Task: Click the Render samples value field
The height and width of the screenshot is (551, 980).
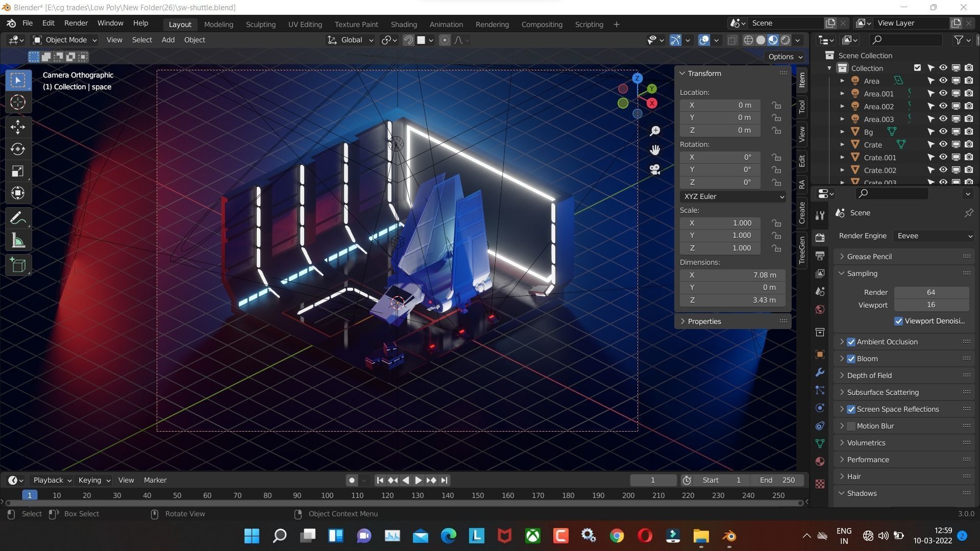Action: tap(931, 292)
